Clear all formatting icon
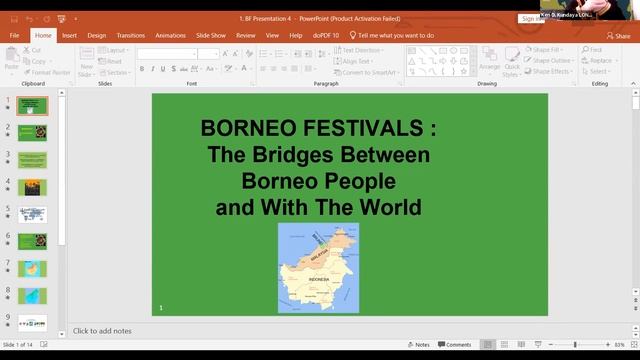This screenshot has width=640, height=360. 249,53
